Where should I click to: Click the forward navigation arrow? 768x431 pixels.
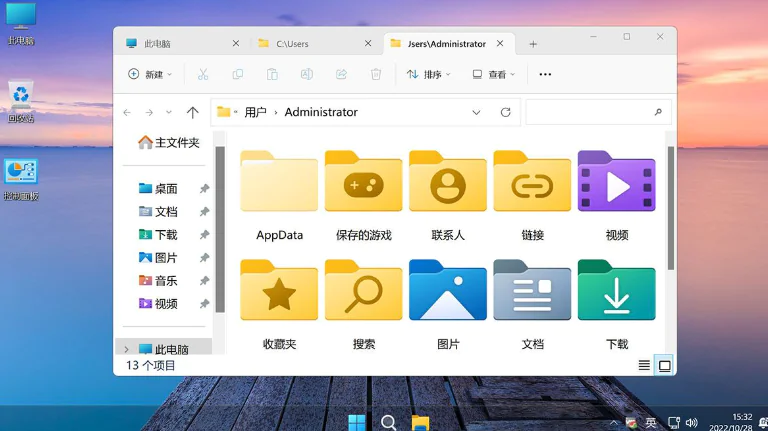pyautogui.click(x=149, y=113)
